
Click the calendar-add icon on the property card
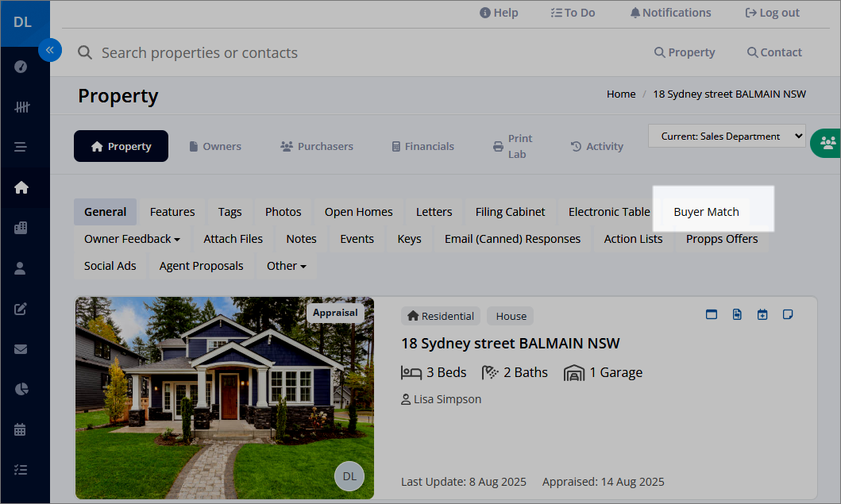762,314
